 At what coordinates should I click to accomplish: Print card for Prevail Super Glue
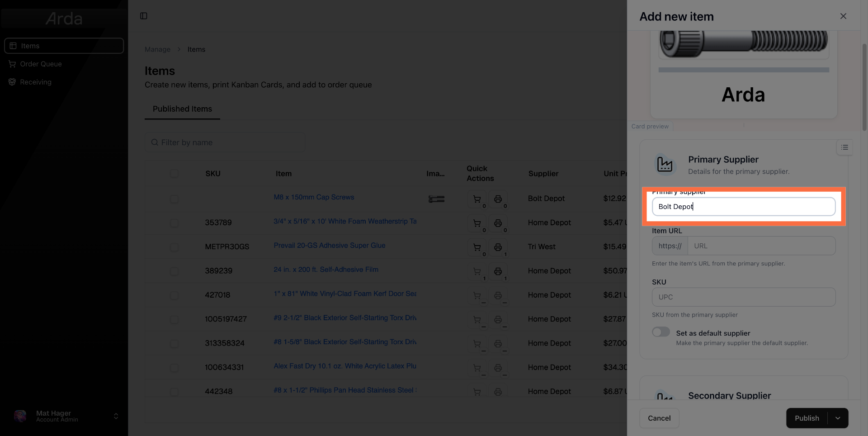pos(498,247)
